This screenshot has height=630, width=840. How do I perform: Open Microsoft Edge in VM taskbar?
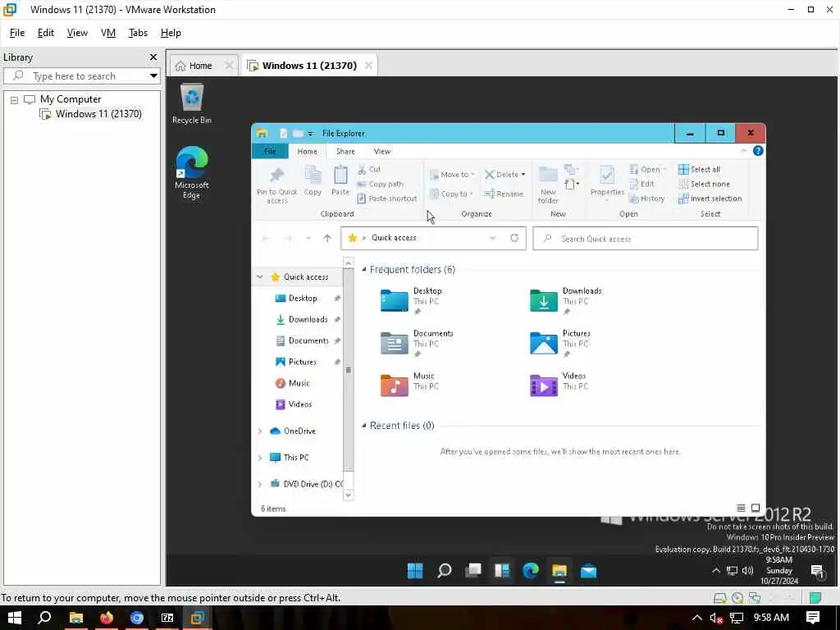pos(531,571)
